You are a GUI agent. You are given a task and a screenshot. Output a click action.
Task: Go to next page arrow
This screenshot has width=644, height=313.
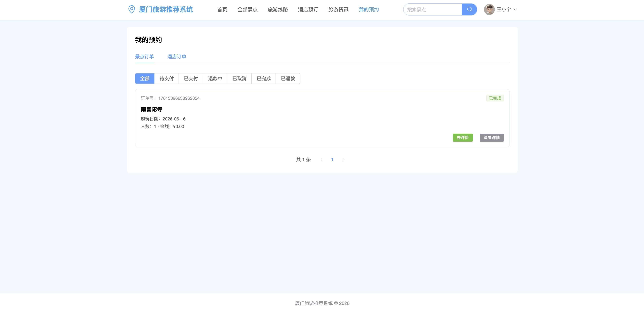(x=343, y=160)
